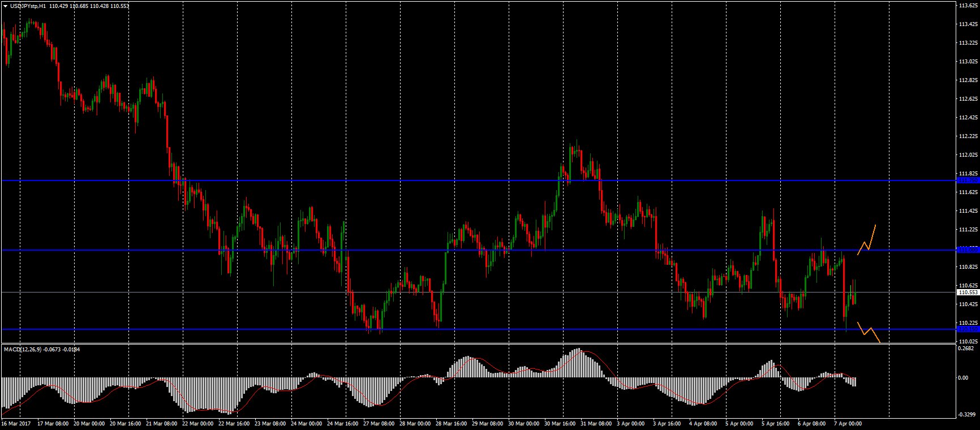
Task: Click the 30 Mar 00:00 time label
Action: [524, 423]
